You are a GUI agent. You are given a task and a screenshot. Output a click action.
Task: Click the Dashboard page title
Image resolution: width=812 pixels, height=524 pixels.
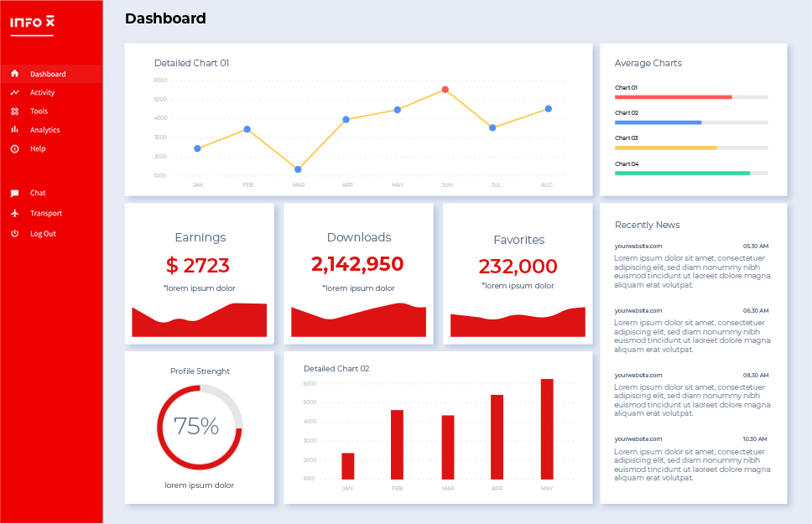point(166,18)
